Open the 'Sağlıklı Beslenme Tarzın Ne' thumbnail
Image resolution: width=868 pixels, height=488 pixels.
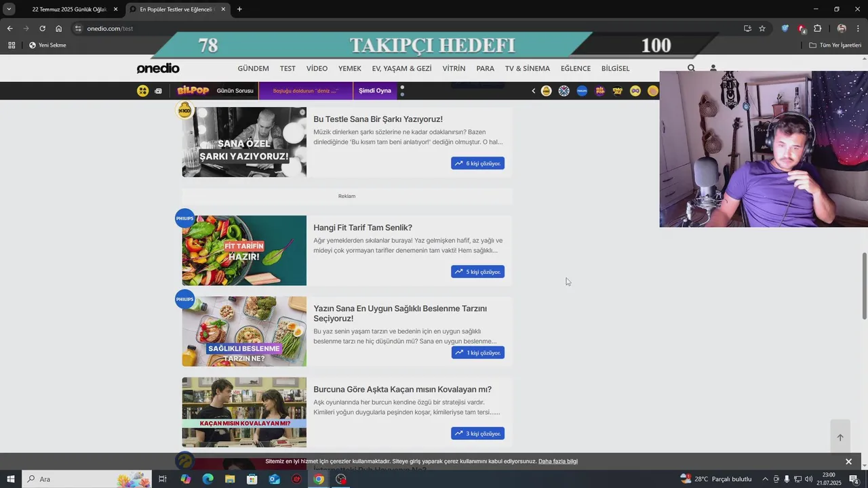click(x=244, y=331)
